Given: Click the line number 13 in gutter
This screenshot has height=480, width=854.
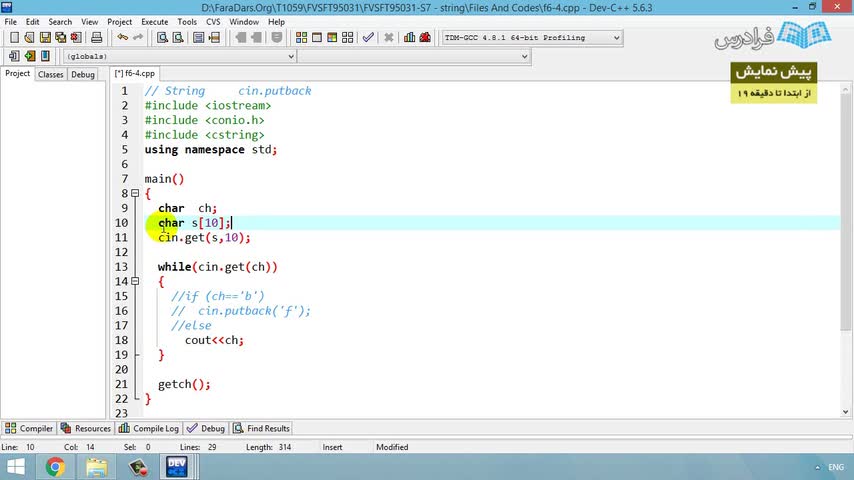Looking at the screenshot, I should 121,267.
